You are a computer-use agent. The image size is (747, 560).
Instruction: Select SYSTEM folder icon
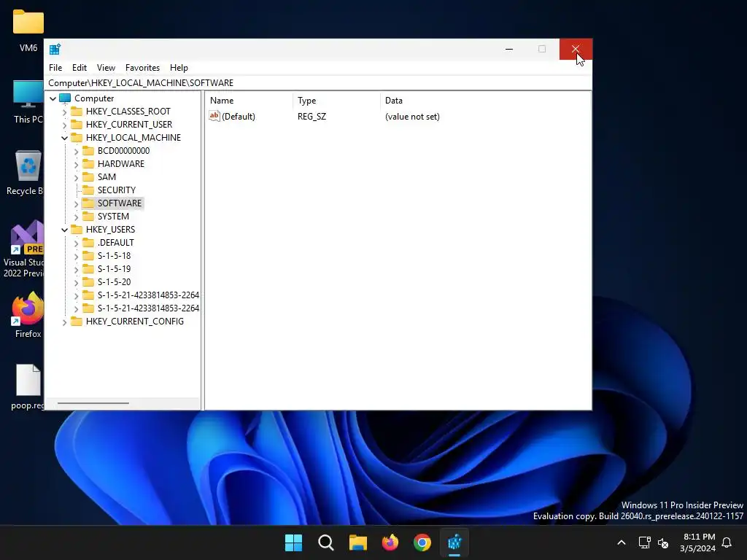(88, 216)
